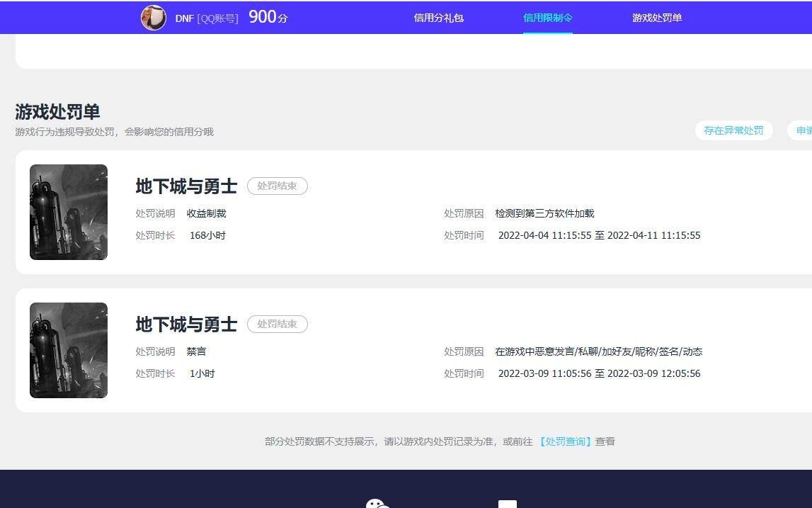The image size is (812, 508).
Task: Open game thumbnail for 收益制裁 penalty
Action: (x=69, y=212)
